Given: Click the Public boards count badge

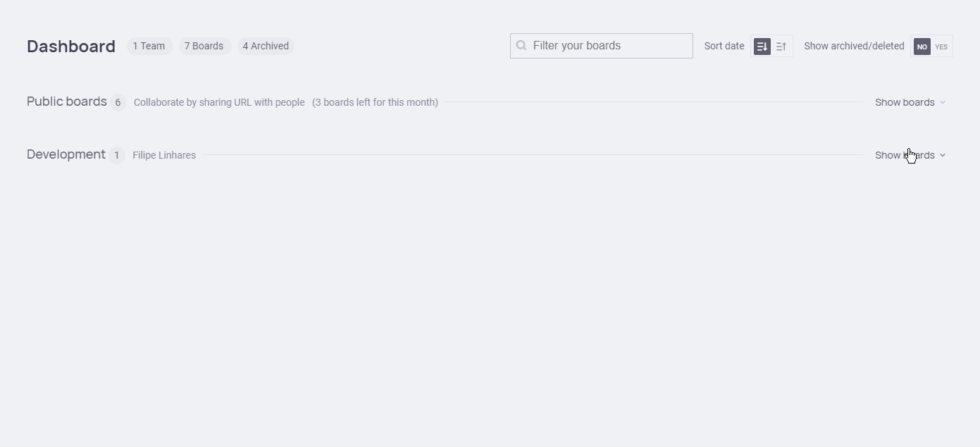Looking at the screenshot, I should coord(118,102).
